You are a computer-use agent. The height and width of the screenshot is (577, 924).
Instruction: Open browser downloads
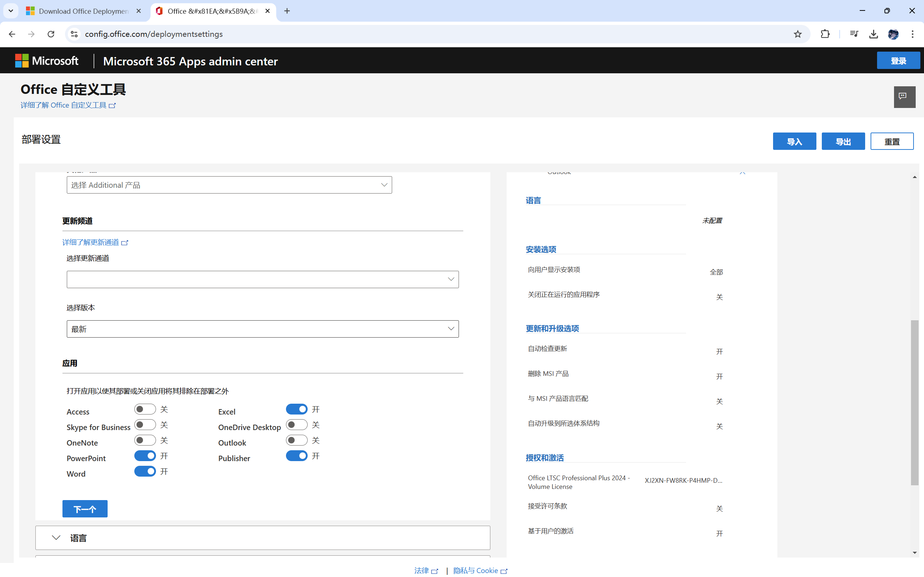(x=873, y=34)
